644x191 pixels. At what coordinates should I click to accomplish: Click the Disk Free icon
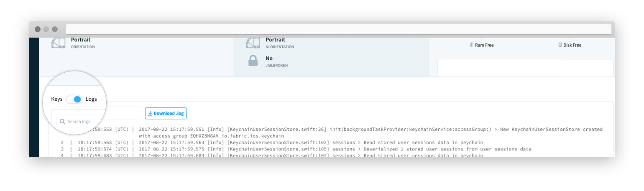pos(560,45)
